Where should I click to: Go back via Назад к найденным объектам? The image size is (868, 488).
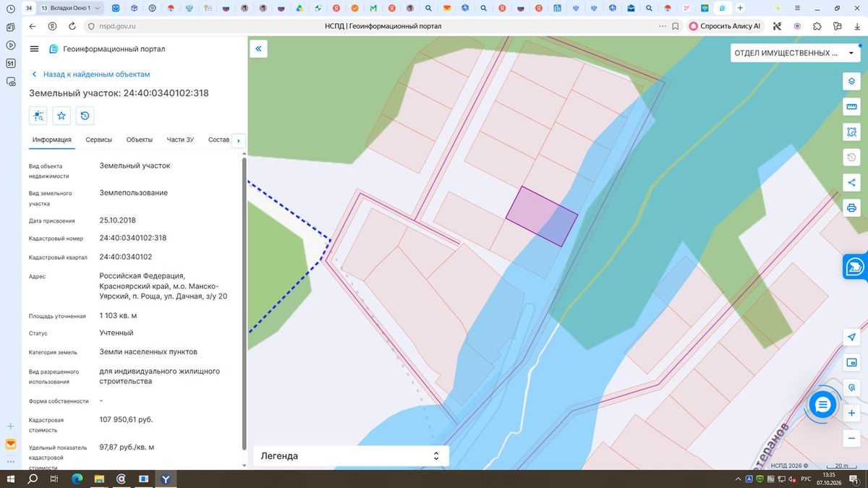(91, 74)
